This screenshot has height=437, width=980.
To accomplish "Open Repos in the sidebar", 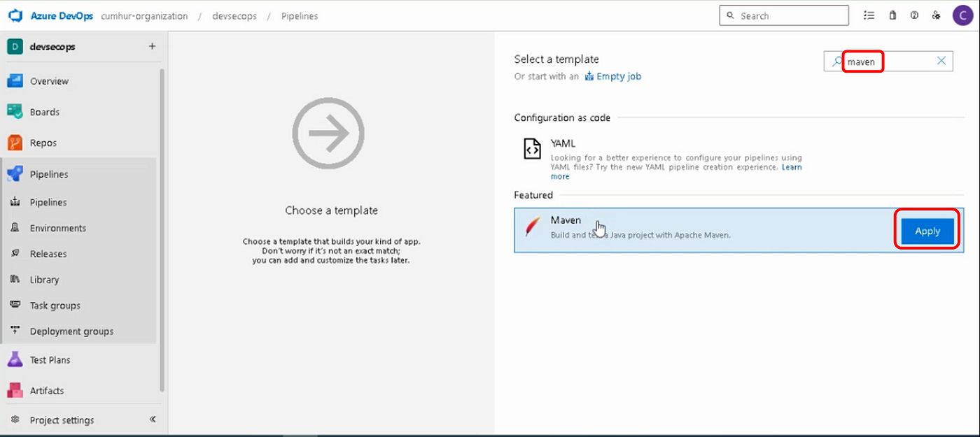I will point(43,143).
